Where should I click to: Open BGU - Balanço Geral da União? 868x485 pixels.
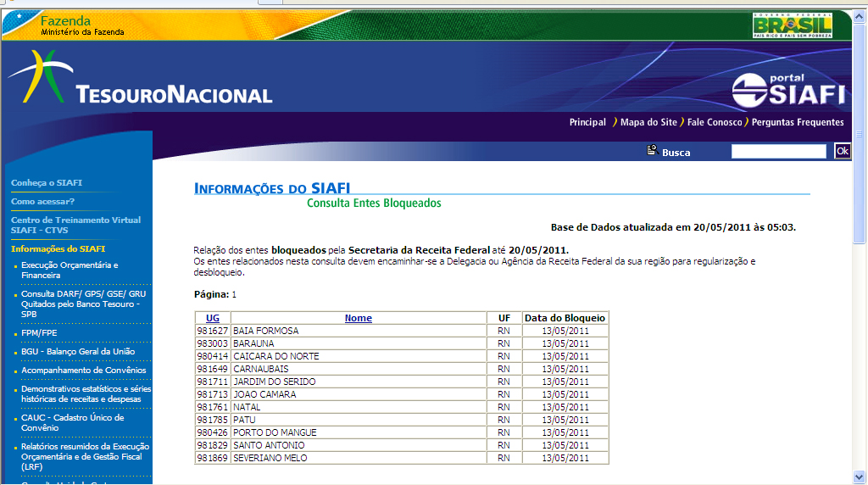click(78, 352)
